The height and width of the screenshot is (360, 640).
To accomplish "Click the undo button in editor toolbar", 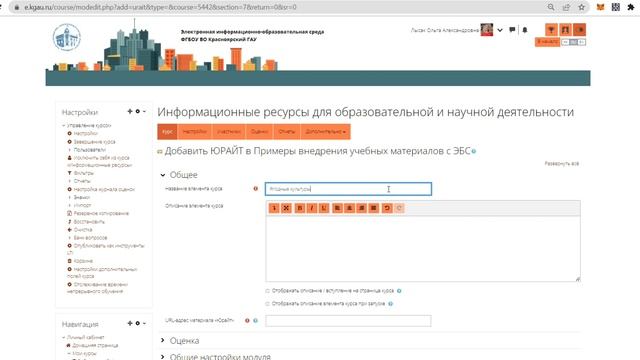I will [x=387, y=208].
